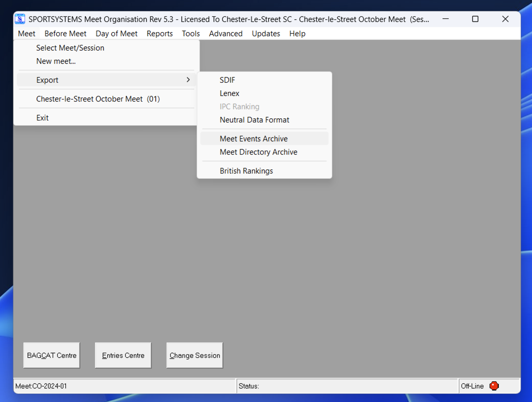Choose New meet... menu entry
The height and width of the screenshot is (402, 532).
(106, 61)
